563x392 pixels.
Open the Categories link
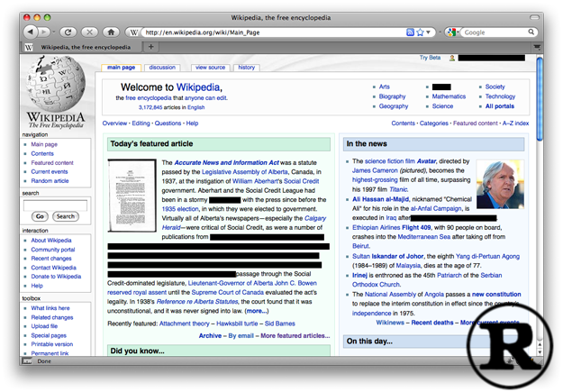pyautogui.click(x=434, y=123)
